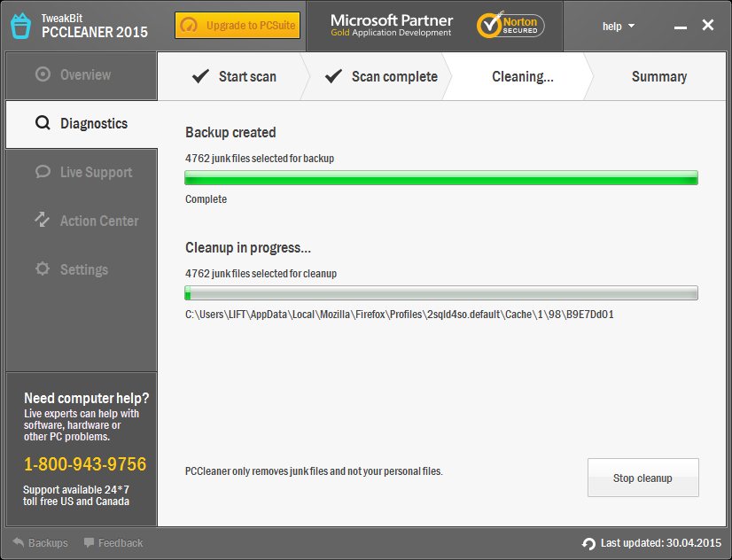
Task: Minimize the PCCleaner window
Action: 681,27
